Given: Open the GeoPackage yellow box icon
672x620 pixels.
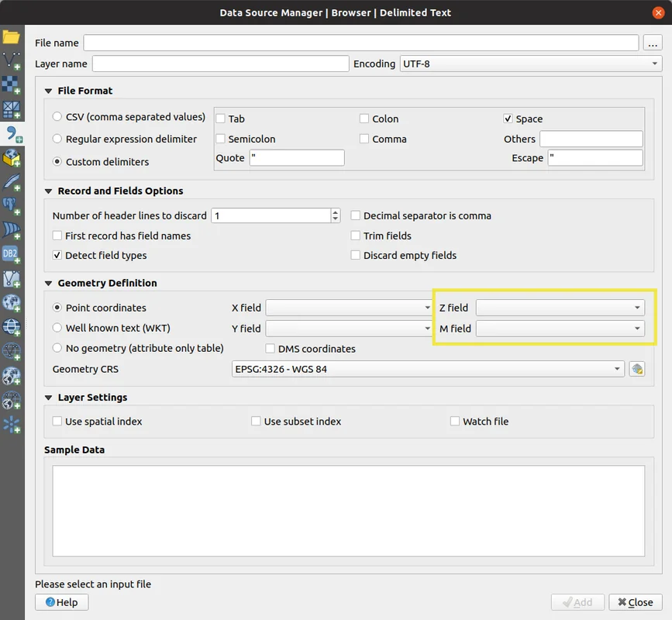Looking at the screenshot, I should tap(11, 158).
